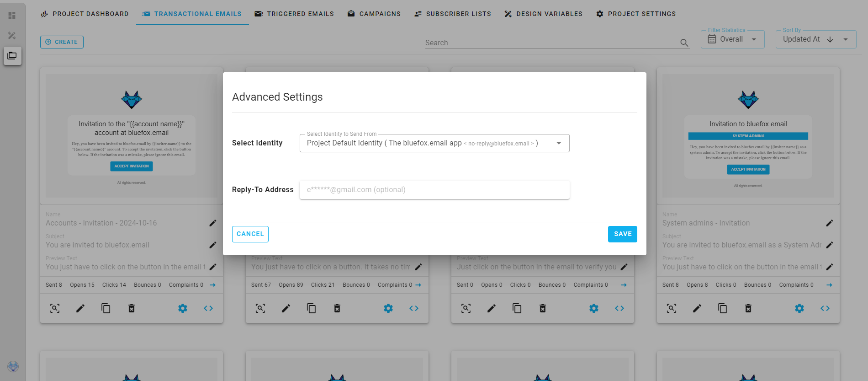The width and height of the screenshot is (868, 381).
Task: Switch to the Design Variables tab
Action: 544,14
